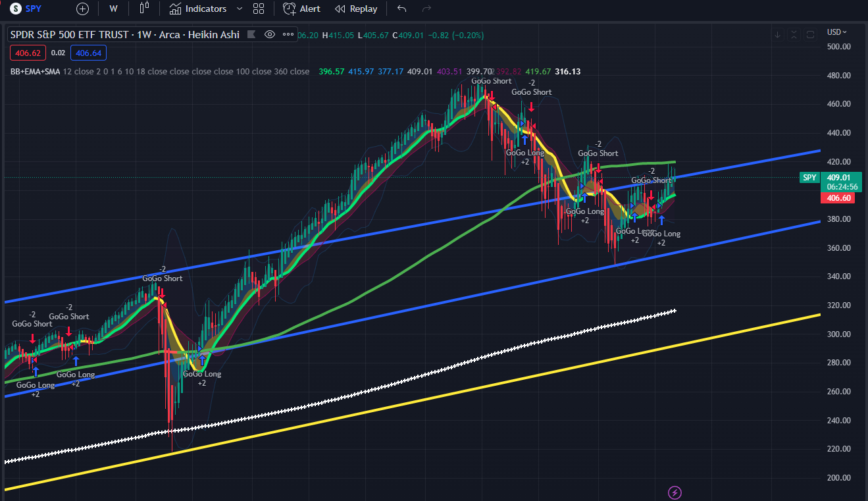
Task: Click the green 396.57 indicator value
Action: pyautogui.click(x=332, y=71)
